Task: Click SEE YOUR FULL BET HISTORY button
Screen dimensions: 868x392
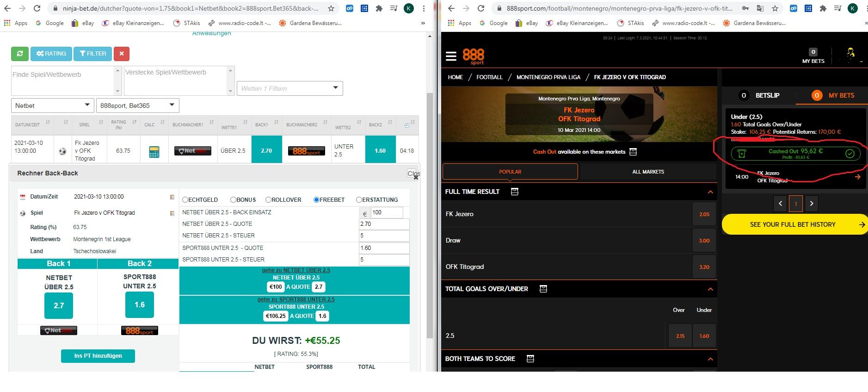Action: click(x=794, y=224)
